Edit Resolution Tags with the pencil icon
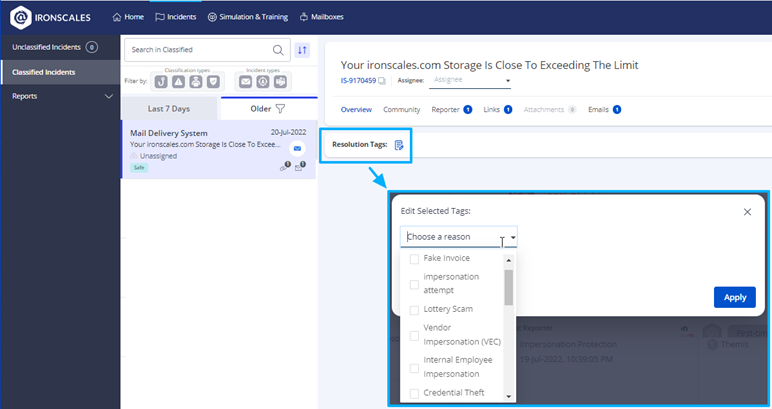 399,145
